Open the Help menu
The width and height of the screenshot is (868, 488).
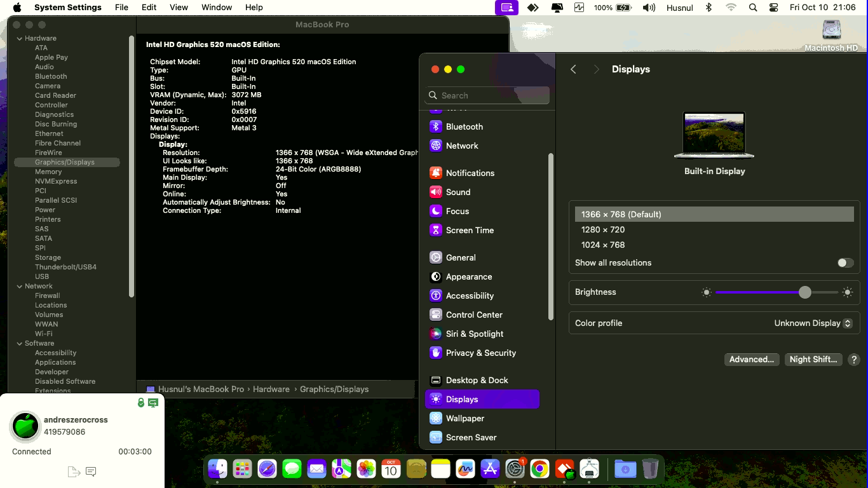pyautogui.click(x=254, y=8)
